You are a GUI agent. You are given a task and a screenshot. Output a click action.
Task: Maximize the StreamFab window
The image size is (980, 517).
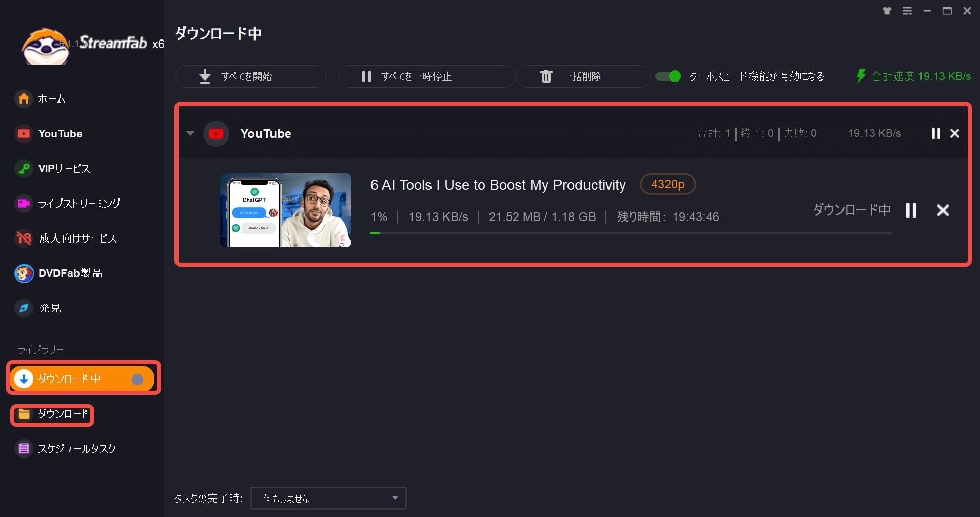947,11
